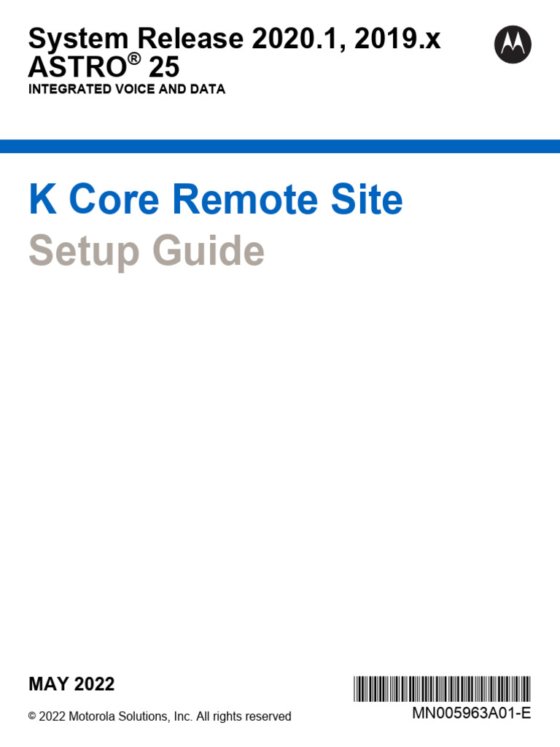The width and height of the screenshot is (560, 747).
Task: Click the barcode above the document number
Action: point(443,689)
